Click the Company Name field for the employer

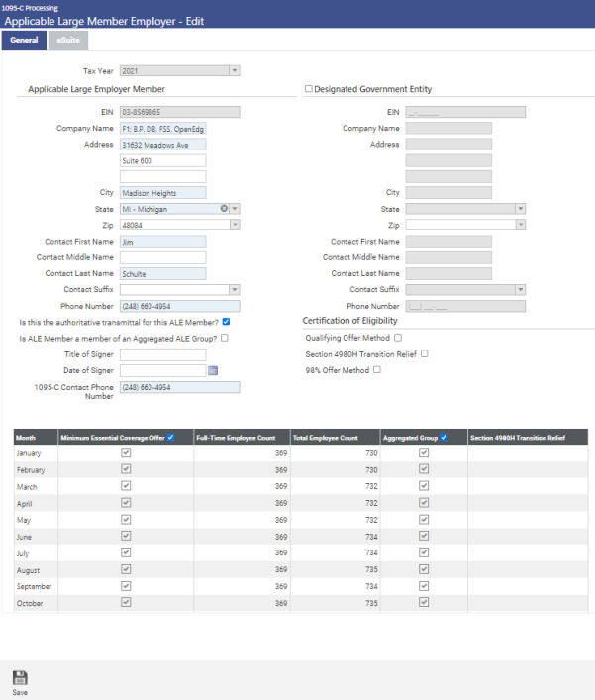click(162, 129)
